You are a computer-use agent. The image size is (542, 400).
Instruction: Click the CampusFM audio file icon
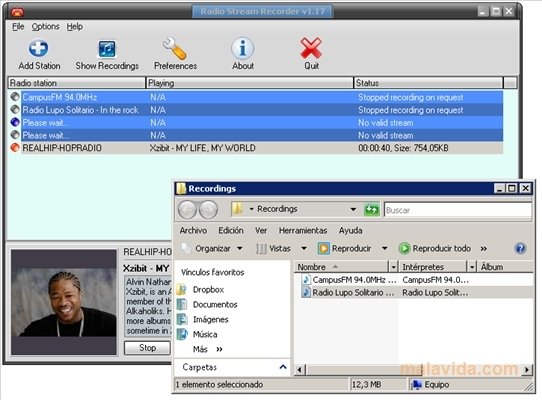305,279
